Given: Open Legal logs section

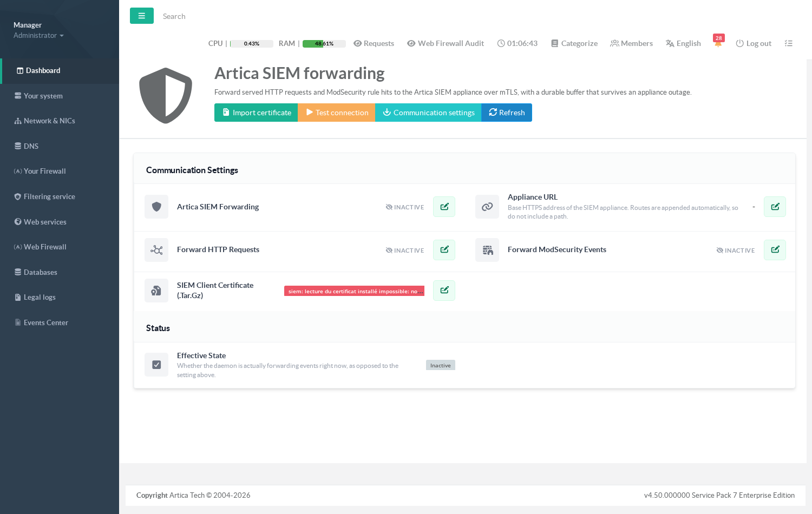Looking at the screenshot, I should 60,297.
